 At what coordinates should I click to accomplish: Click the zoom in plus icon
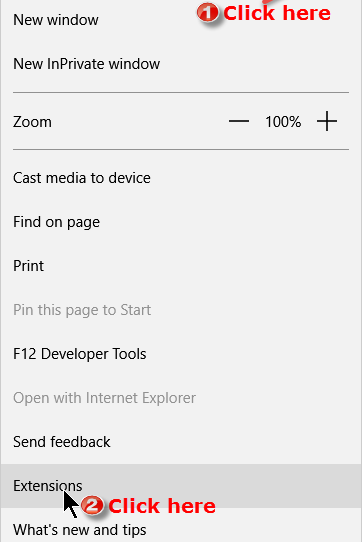(x=327, y=121)
